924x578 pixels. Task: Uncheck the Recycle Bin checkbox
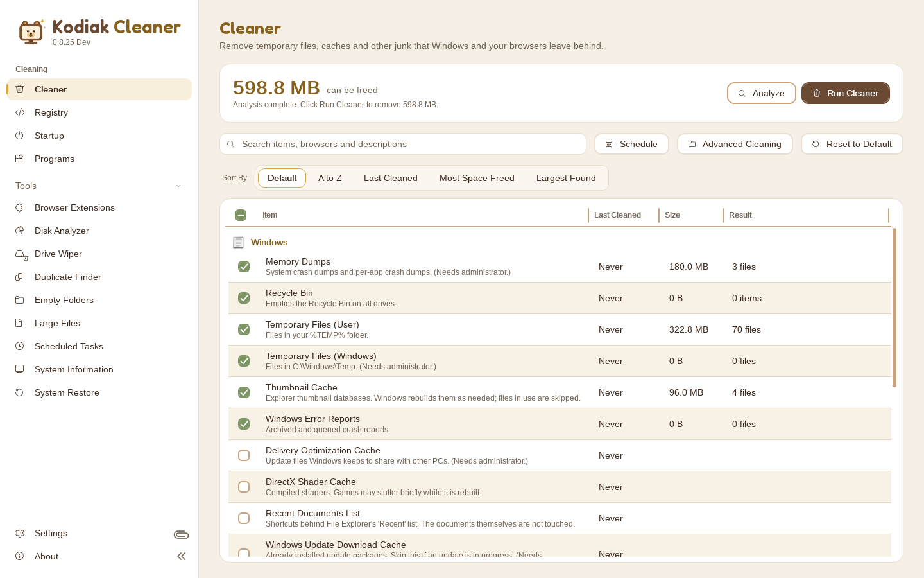click(x=244, y=298)
